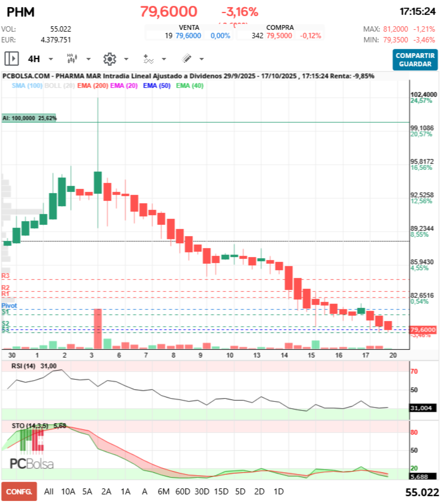Image resolution: width=447 pixels, height=504 pixels.
Task: Toggle the BOLL (20) indicator
Action: click(60, 86)
